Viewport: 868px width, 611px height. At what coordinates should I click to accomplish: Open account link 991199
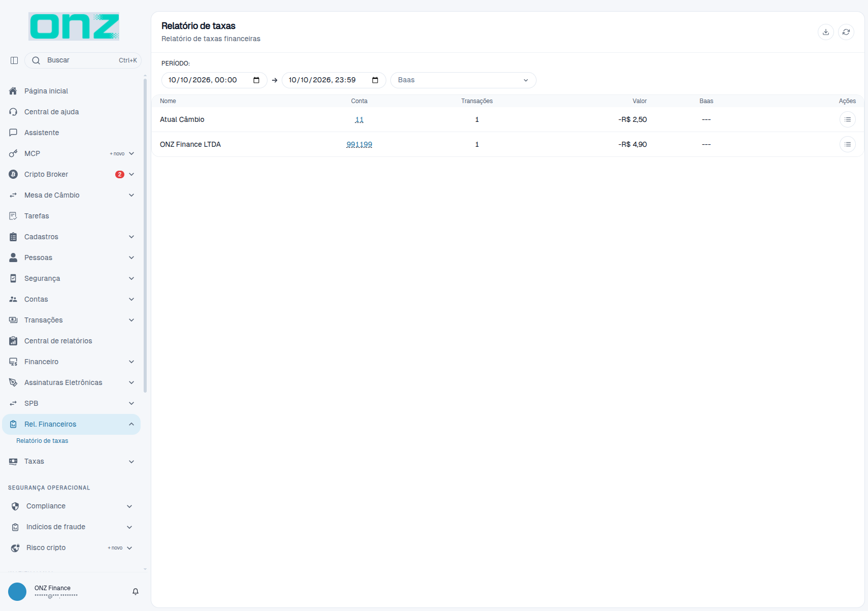pyautogui.click(x=359, y=144)
